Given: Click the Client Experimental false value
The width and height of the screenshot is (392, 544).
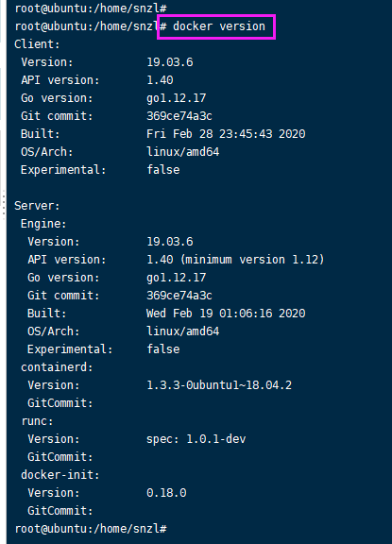Looking at the screenshot, I should point(162,170).
